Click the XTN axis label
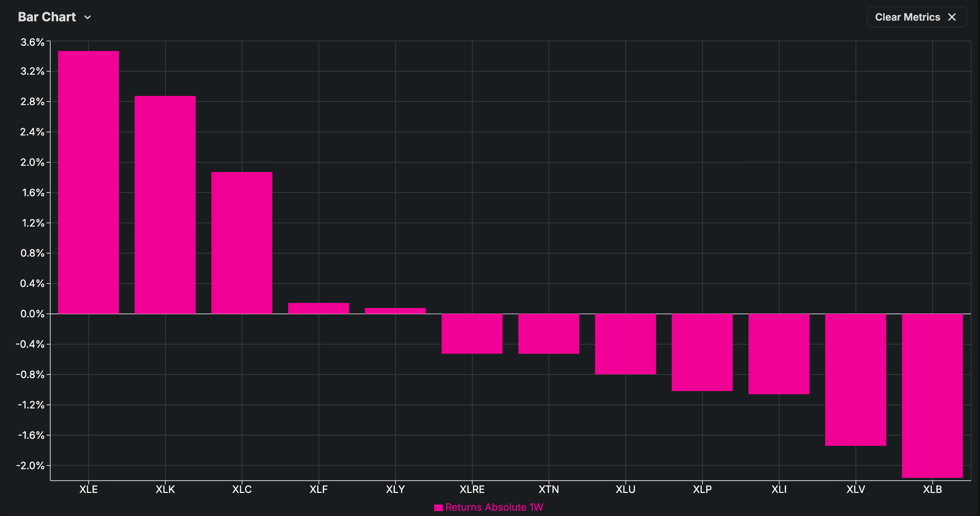This screenshot has width=980, height=516. pyautogui.click(x=549, y=489)
